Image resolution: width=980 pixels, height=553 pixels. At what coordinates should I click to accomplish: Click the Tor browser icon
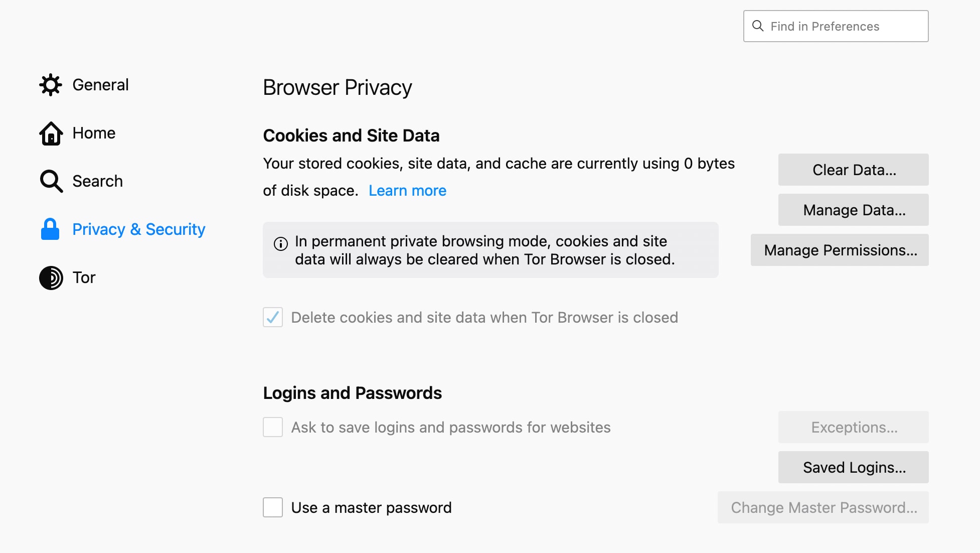51,278
